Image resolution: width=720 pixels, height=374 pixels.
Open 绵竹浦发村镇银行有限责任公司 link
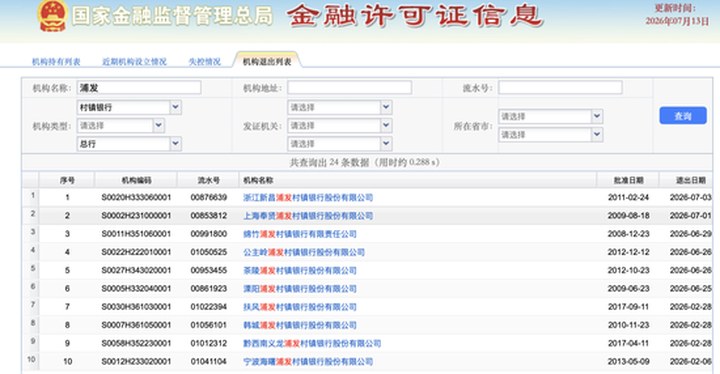(x=300, y=234)
